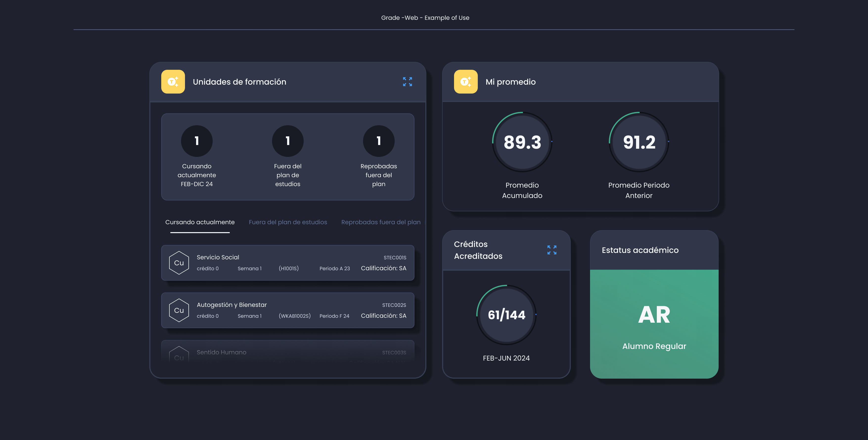The height and width of the screenshot is (440, 868).
Task: Click the STEC001S course code
Action: click(x=395, y=258)
